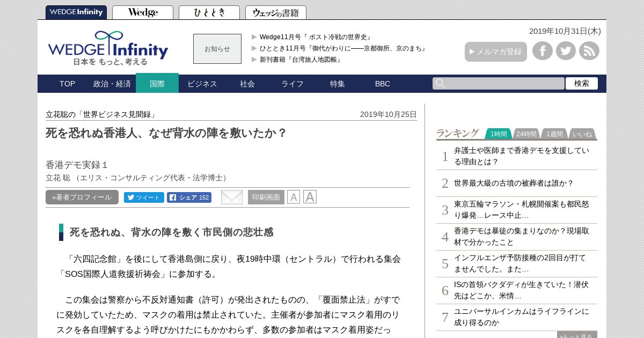Click the magnifier icon in search box
Screen dimensions: 644x338
tap(440, 84)
